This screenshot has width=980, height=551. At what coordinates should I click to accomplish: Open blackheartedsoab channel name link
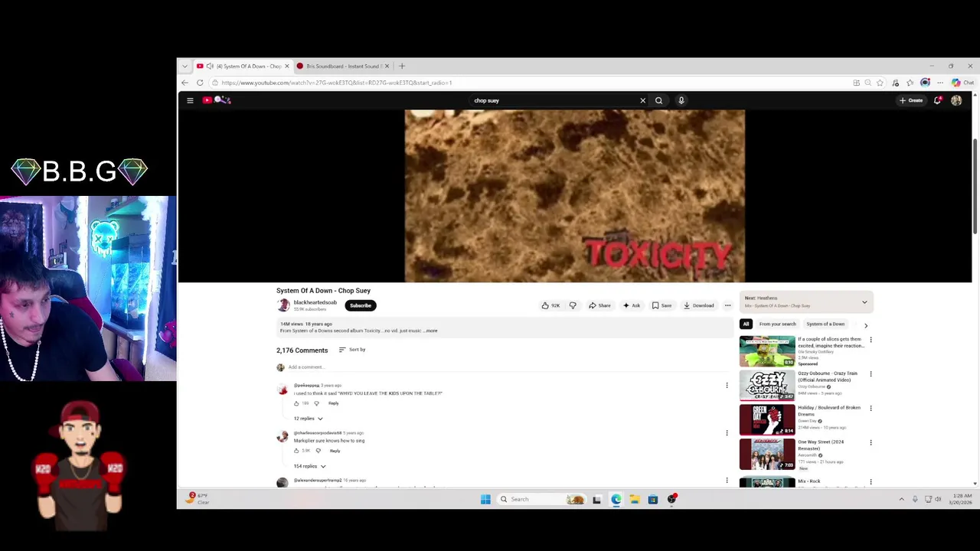click(315, 302)
